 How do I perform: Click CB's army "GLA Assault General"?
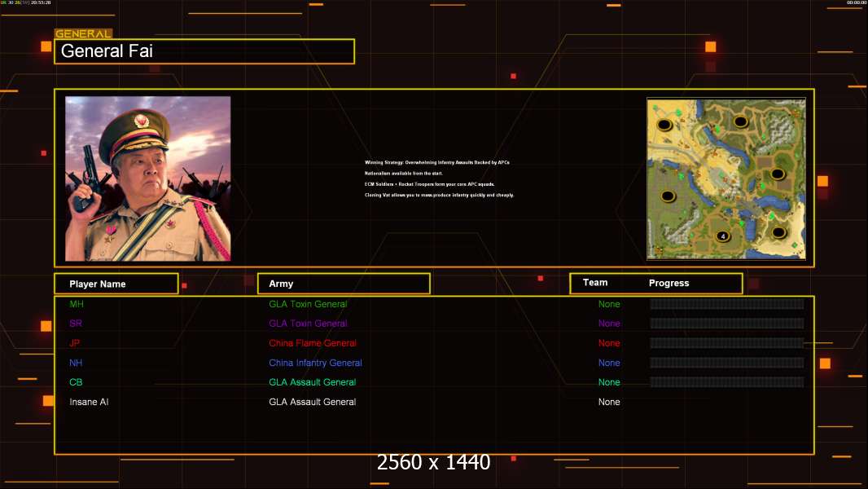coord(312,382)
